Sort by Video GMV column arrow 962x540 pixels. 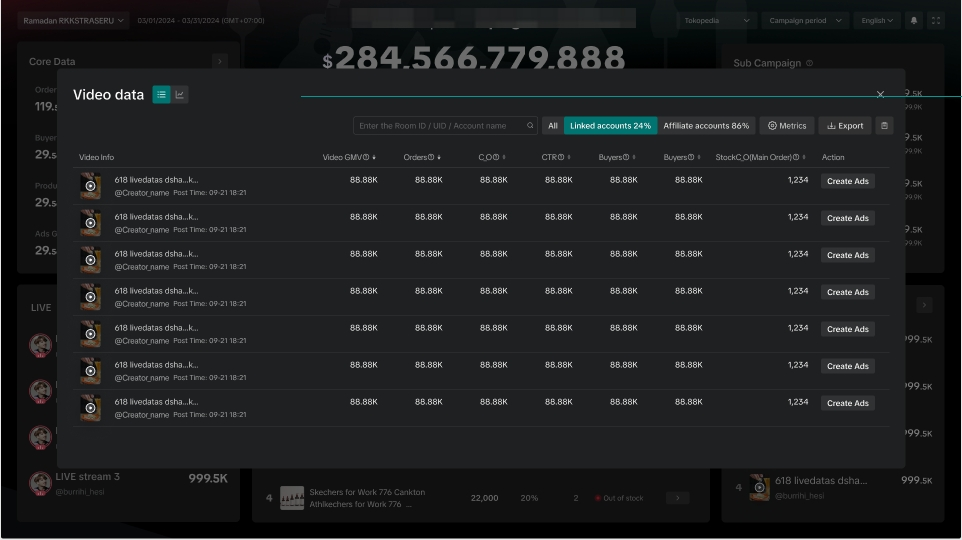[x=374, y=158]
